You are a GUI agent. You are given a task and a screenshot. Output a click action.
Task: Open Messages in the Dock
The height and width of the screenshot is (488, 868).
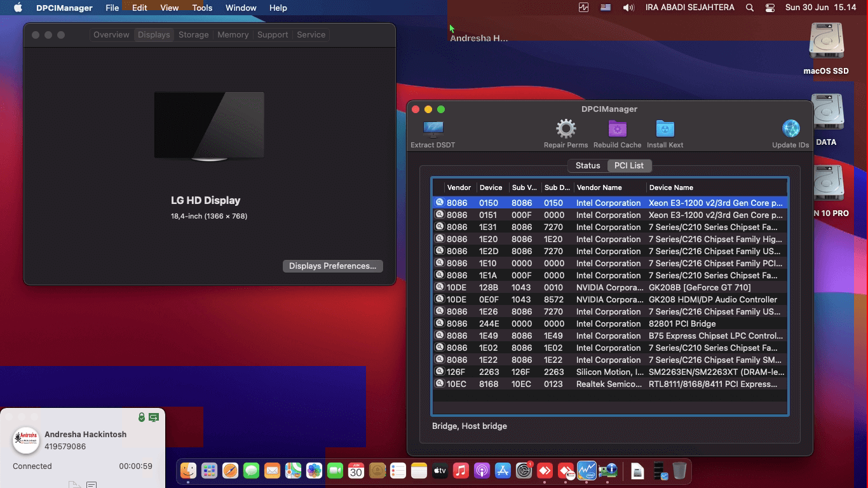(x=251, y=471)
